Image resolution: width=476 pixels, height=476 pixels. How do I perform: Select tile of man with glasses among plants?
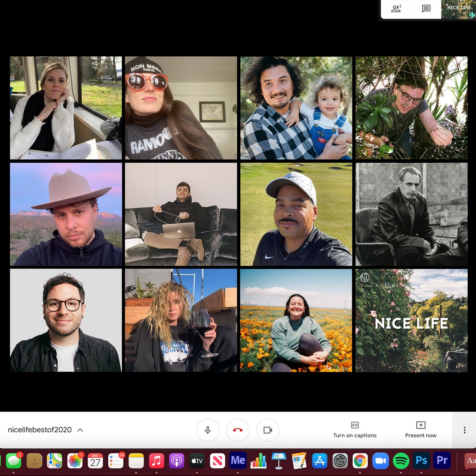coord(411,108)
